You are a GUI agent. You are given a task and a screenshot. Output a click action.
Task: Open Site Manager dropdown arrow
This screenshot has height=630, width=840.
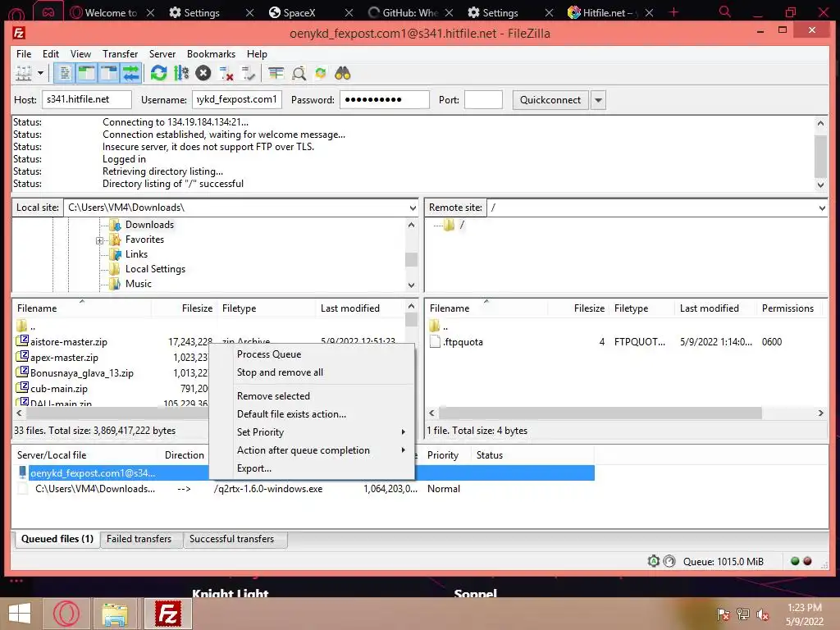(x=40, y=73)
